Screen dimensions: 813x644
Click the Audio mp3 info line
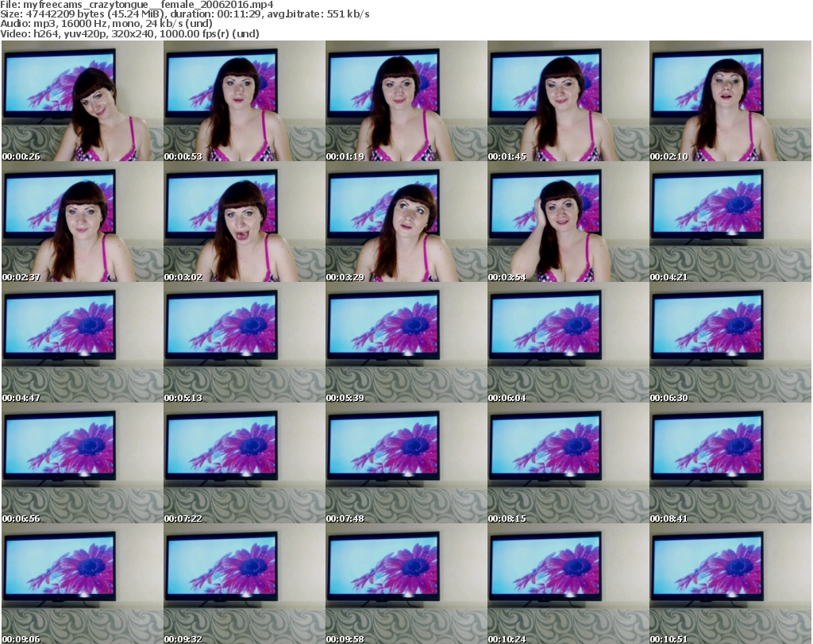tap(106, 24)
